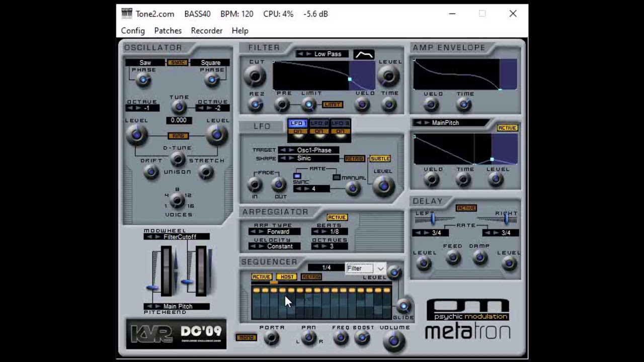This screenshot has width=644, height=362.
Task: Toggle the Ring modulation button
Action: pos(178,136)
